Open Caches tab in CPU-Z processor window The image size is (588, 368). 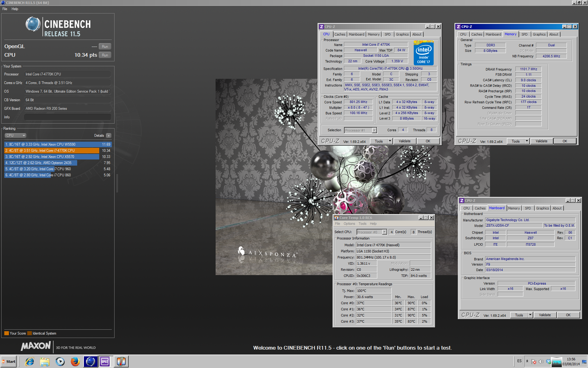[340, 34]
